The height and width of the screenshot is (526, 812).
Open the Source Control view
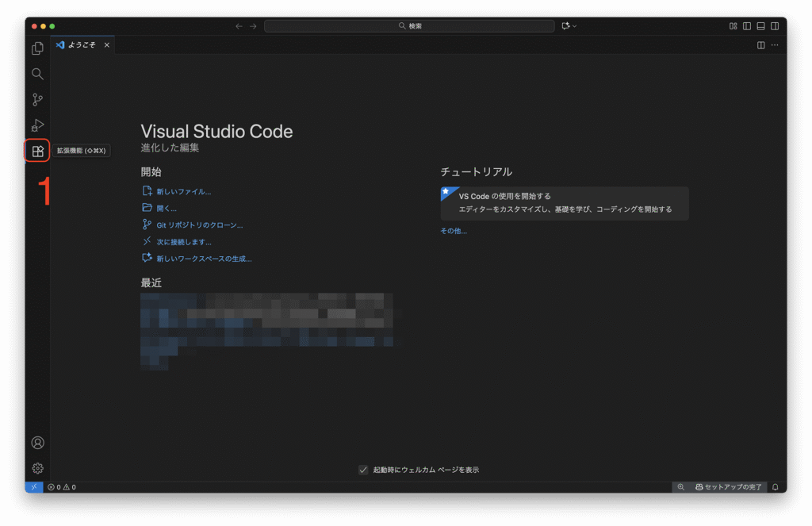tap(37, 100)
